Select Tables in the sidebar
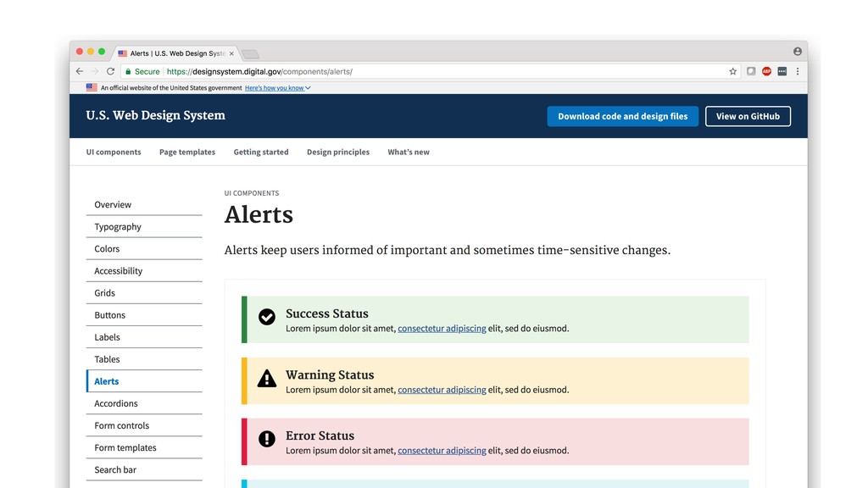 coord(144,359)
